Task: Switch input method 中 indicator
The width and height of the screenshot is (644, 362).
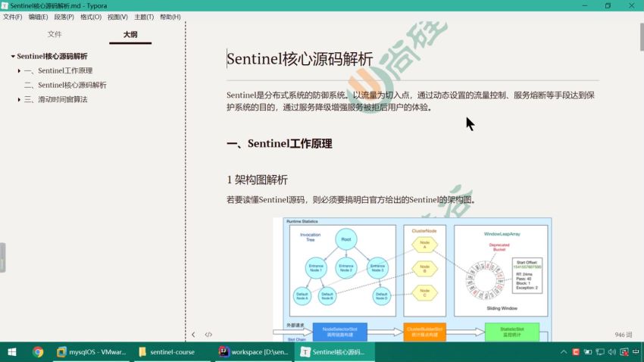Action: 636,352
